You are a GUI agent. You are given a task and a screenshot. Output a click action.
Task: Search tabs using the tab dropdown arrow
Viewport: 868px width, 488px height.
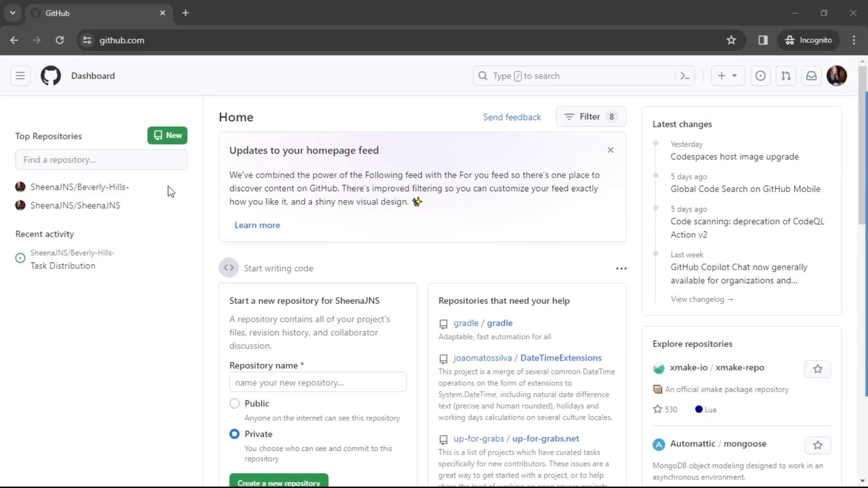13,13
